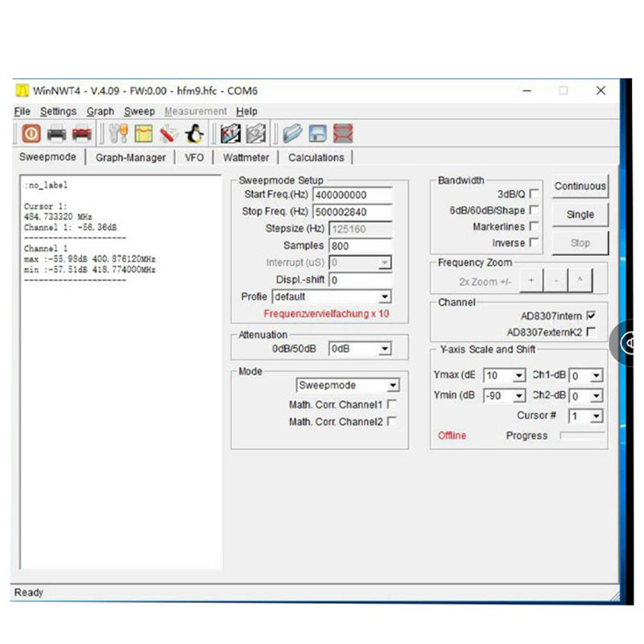Open the 0dB/50dB attenuation dropdown
The height and width of the screenshot is (644, 644).
coord(385,349)
